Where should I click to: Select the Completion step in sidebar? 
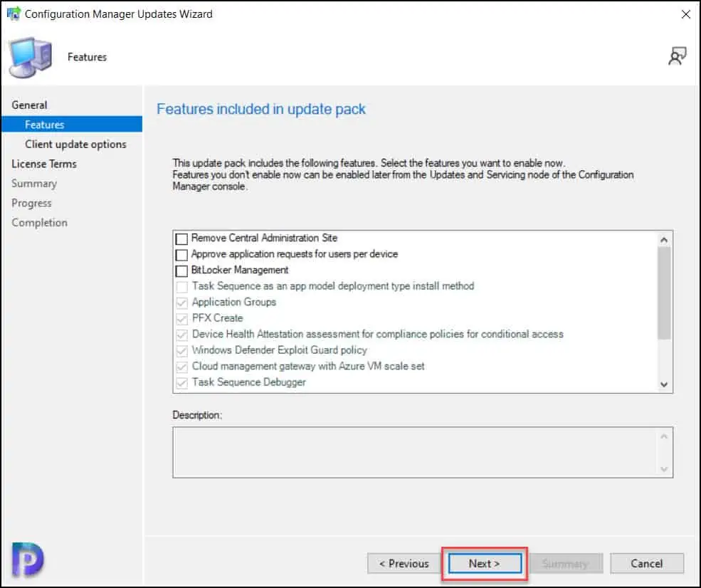39,223
